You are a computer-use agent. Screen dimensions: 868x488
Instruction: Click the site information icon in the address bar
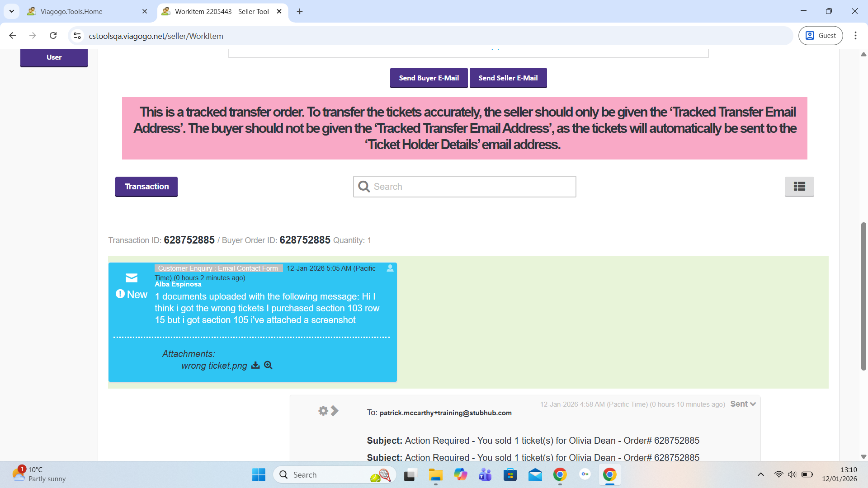[77, 36]
